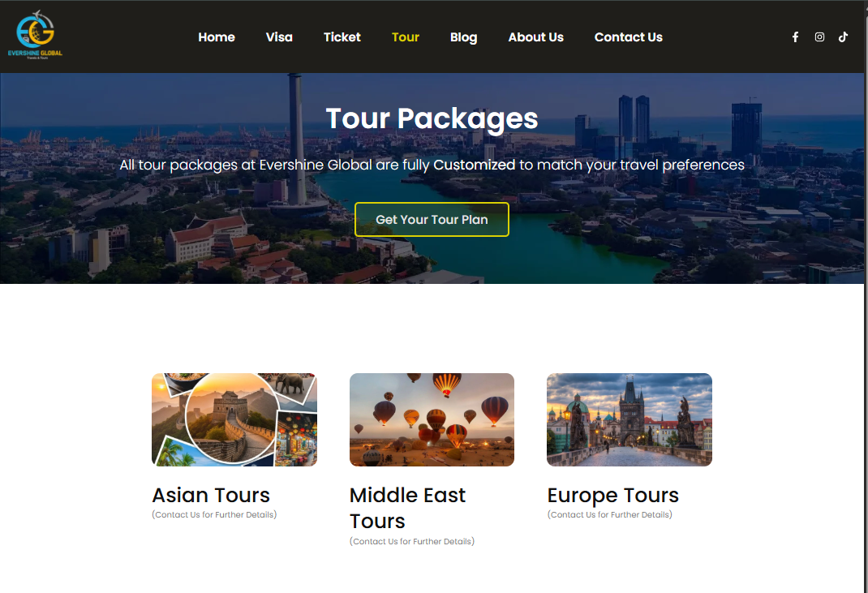Click the Evershine Global logo
The image size is (868, 593).
[x=35, y=36]
